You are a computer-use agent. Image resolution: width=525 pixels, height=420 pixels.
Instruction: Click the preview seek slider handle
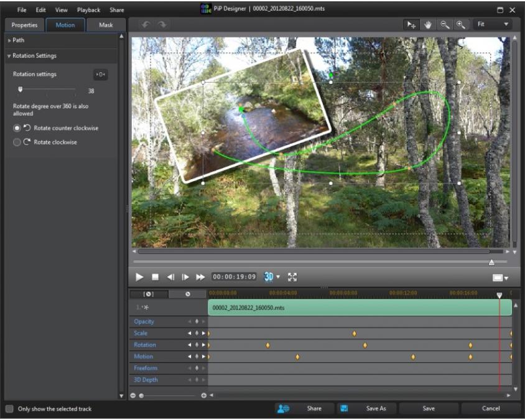point(491,262)
